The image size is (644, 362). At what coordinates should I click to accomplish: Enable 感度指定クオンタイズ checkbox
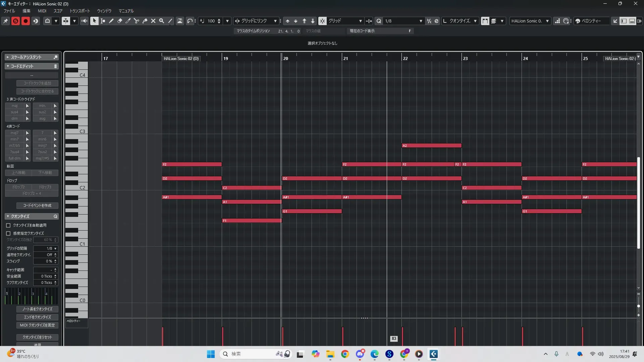8,233
